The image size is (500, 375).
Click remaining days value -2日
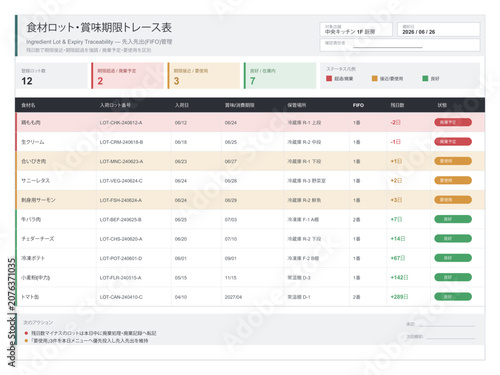(395, 122)
